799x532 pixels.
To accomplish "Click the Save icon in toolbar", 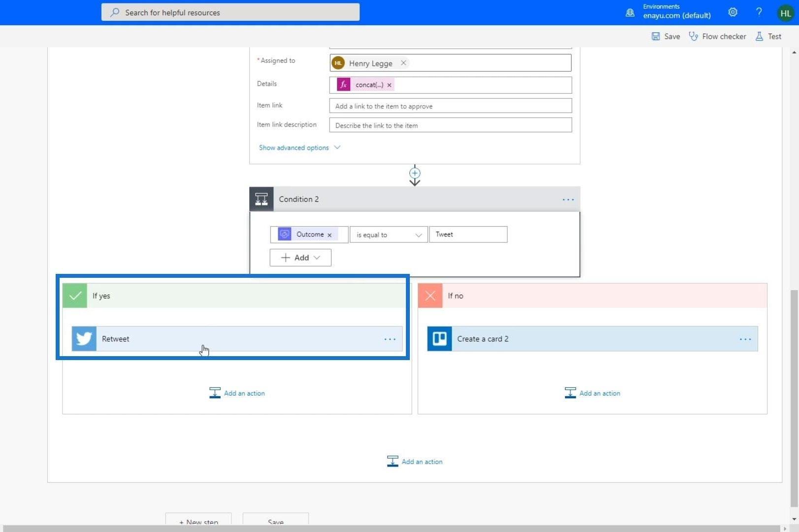I will [656, 36].
